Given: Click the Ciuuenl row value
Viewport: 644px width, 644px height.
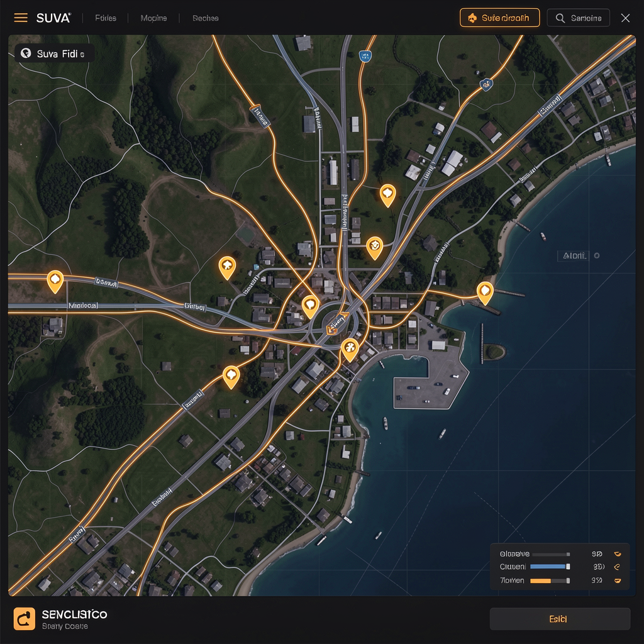Looking at the screenshot, I should [x=599, y=567].
